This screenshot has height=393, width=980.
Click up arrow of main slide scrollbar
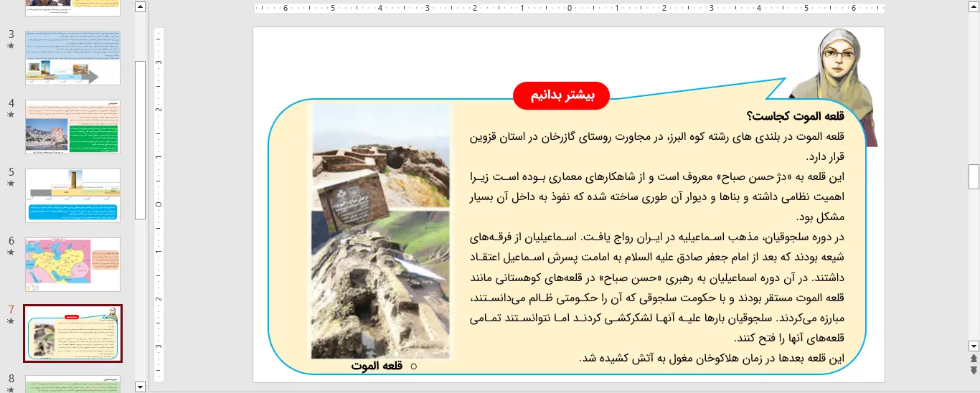click(x=974, y=7)
